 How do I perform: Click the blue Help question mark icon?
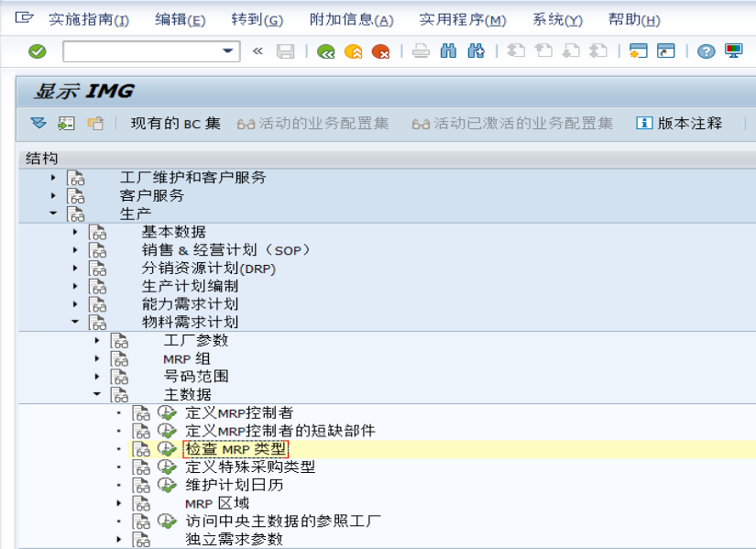[x=706, y=51]
